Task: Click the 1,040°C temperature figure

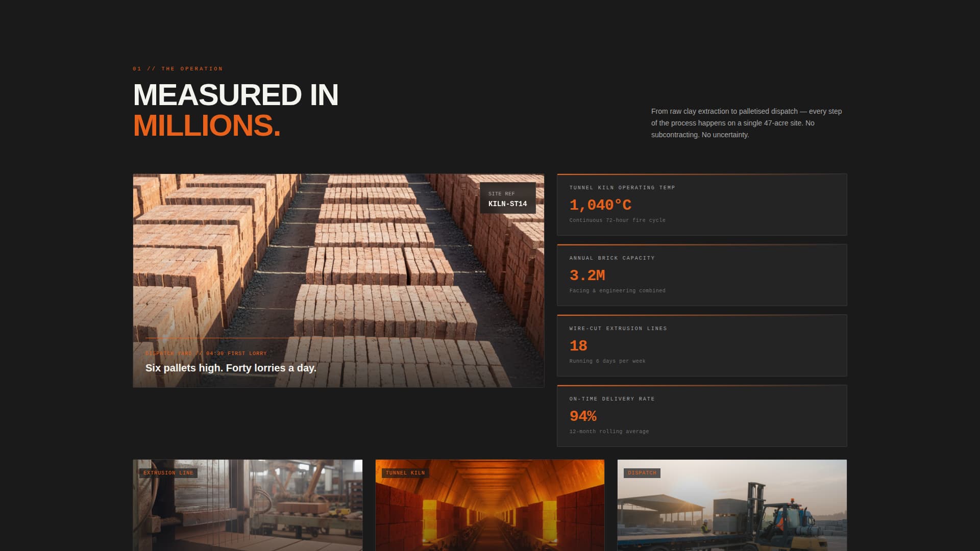Action: tap(601, 205)
